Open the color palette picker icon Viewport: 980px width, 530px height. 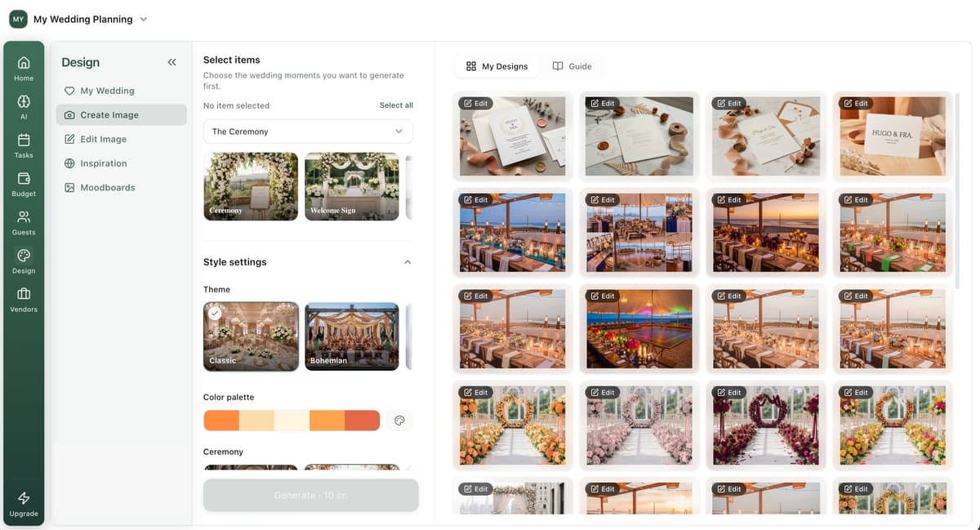[399, 420]
